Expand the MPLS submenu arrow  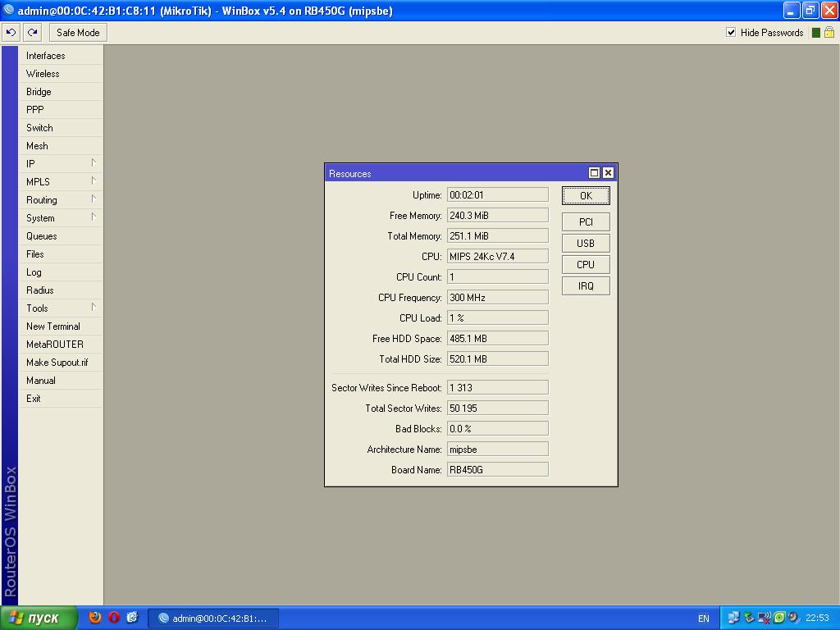tap(94, 181)
